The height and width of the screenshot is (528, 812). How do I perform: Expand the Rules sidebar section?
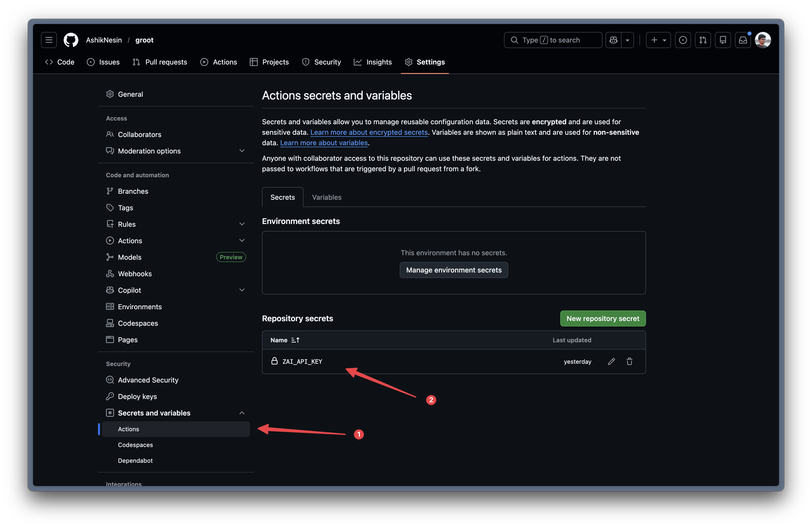(242, 224)
